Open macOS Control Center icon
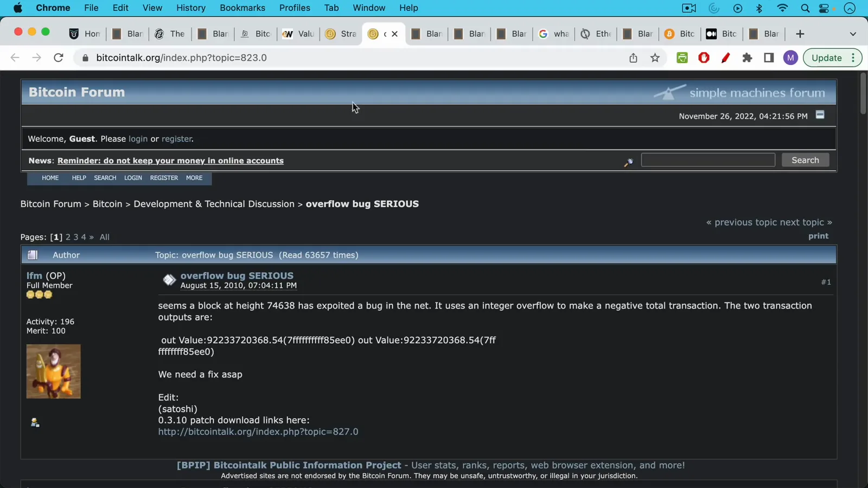The height and width of the screenshot is (488, 868). (824, 8)
